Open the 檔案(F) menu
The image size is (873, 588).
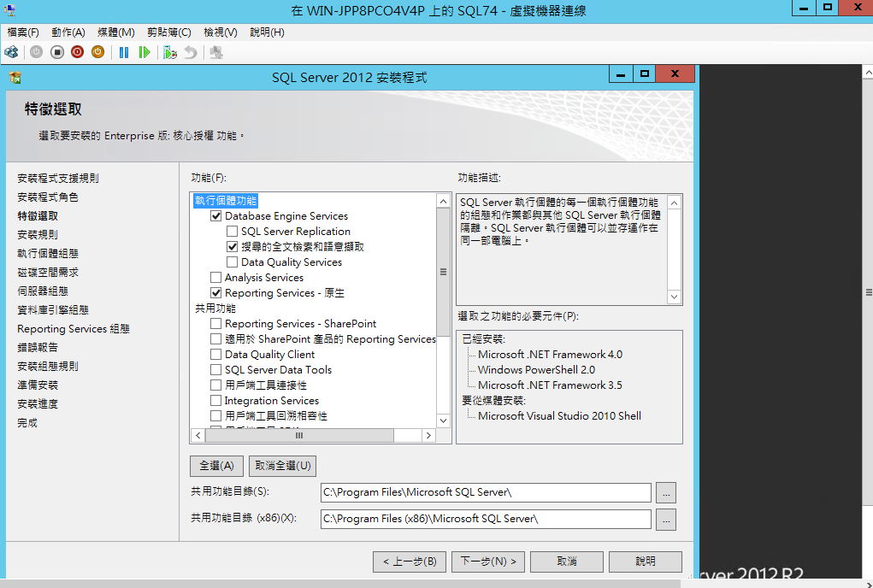point(23,32)
